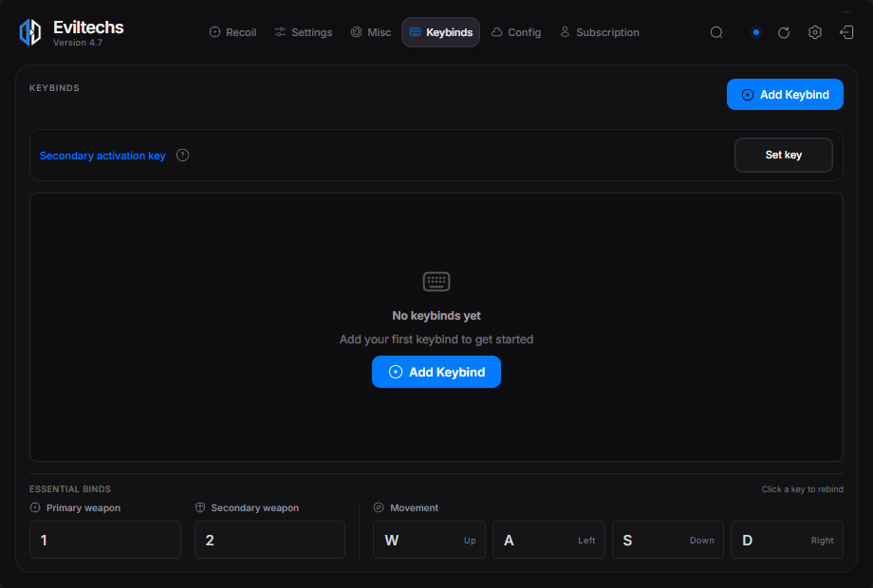Click the 'Click a key to rebind' hint

tap(802, 489)
